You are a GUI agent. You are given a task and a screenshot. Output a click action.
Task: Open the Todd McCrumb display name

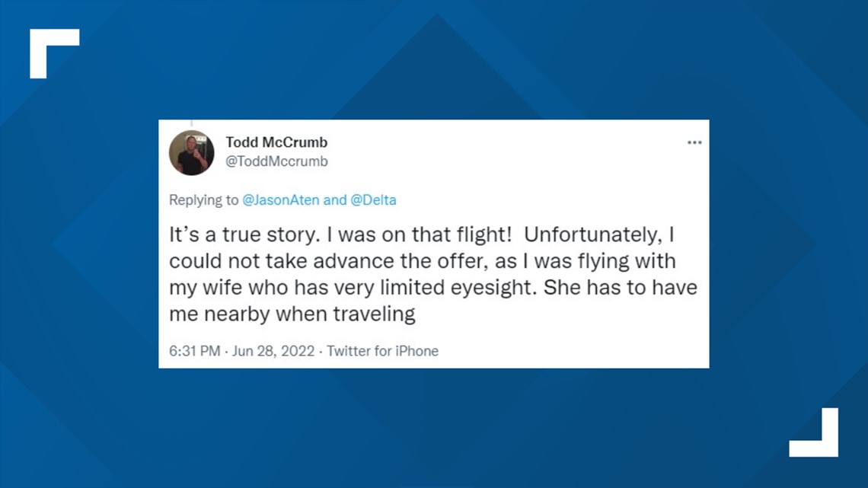pos(276,142)
